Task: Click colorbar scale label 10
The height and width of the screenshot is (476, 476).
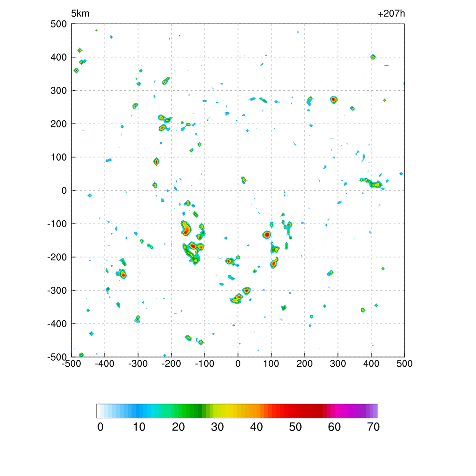Action: (x=139, y=427)
